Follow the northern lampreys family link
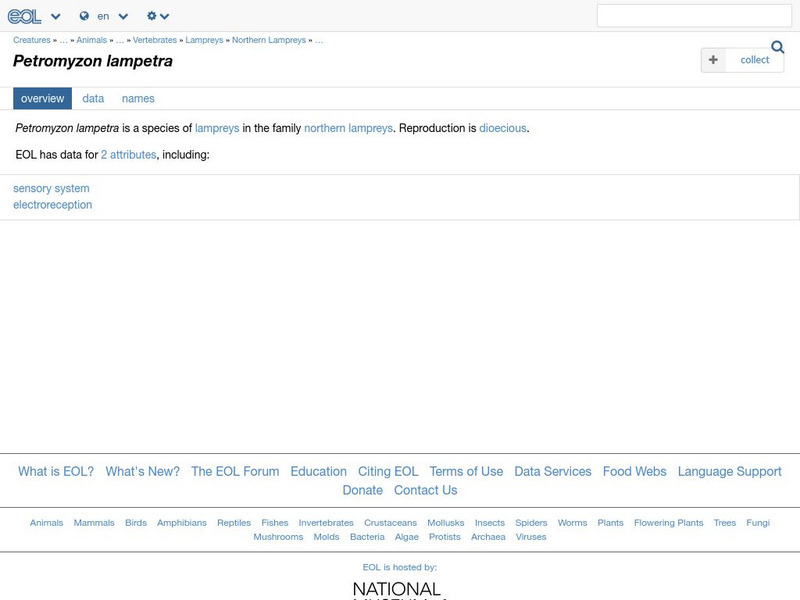 click(348, 128)
